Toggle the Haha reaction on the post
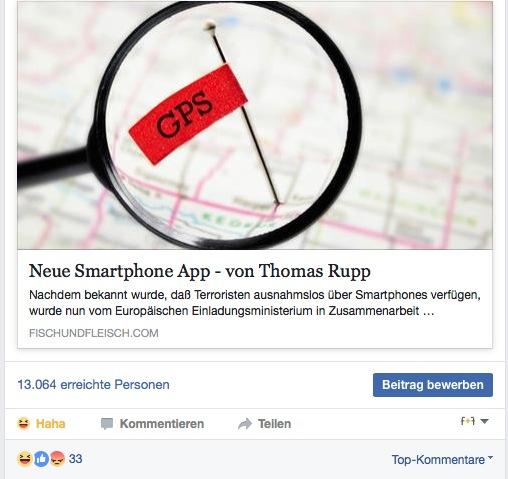 [41, 424]
